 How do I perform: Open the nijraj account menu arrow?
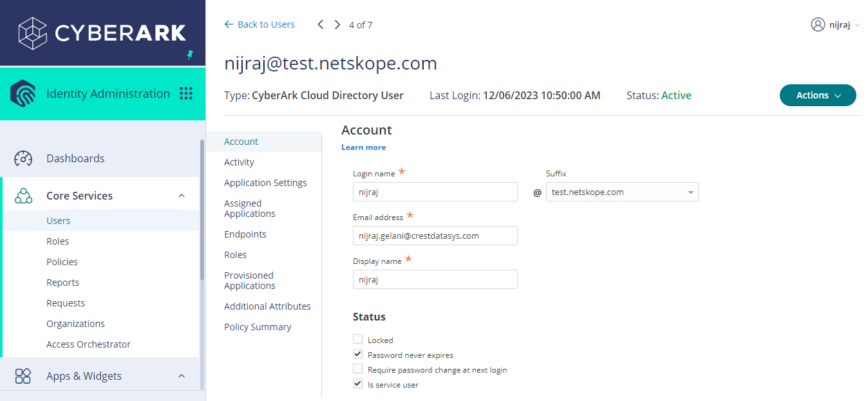857,25
